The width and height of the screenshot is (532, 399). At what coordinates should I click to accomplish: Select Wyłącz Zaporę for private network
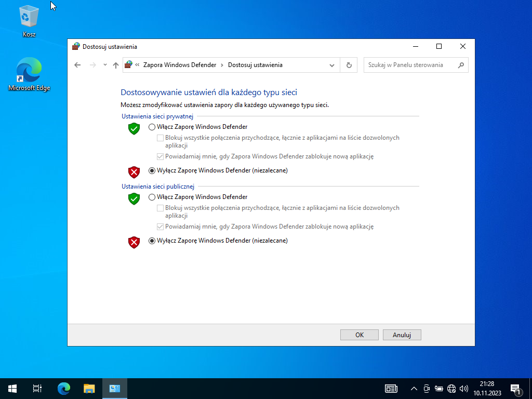click(152, 170)
